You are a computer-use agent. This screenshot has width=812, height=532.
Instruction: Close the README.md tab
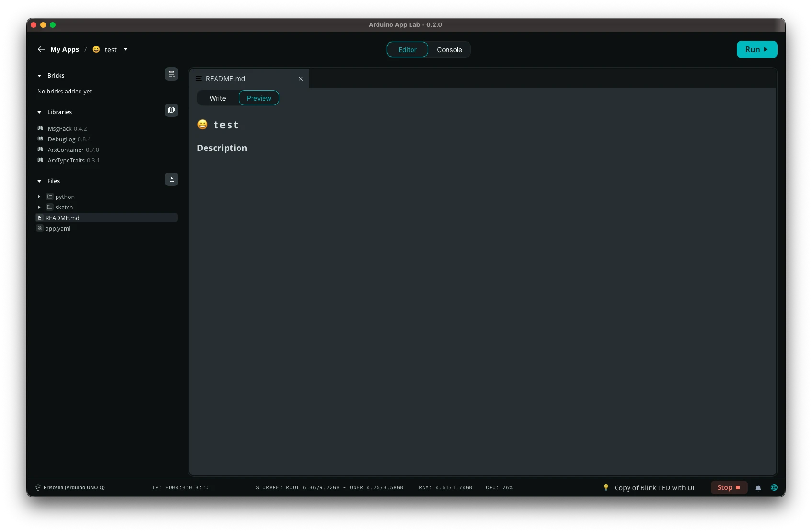coord(301,79)
